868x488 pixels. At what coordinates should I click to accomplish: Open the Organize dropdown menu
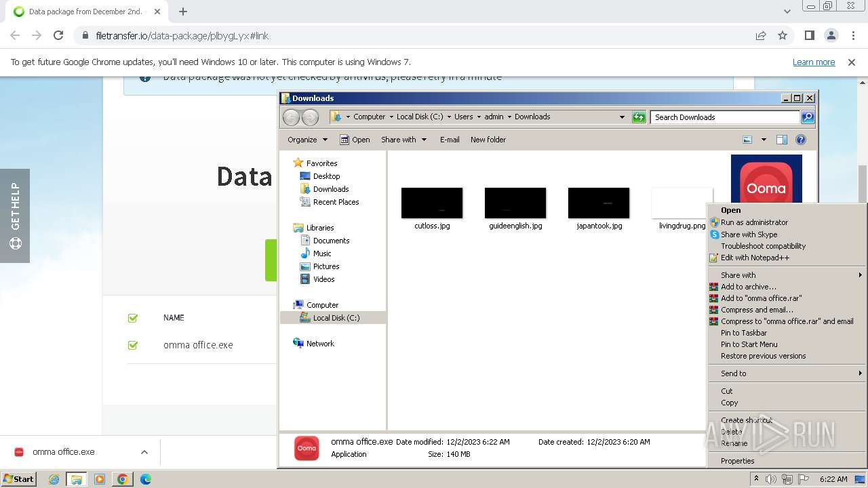tap(307, 140)
